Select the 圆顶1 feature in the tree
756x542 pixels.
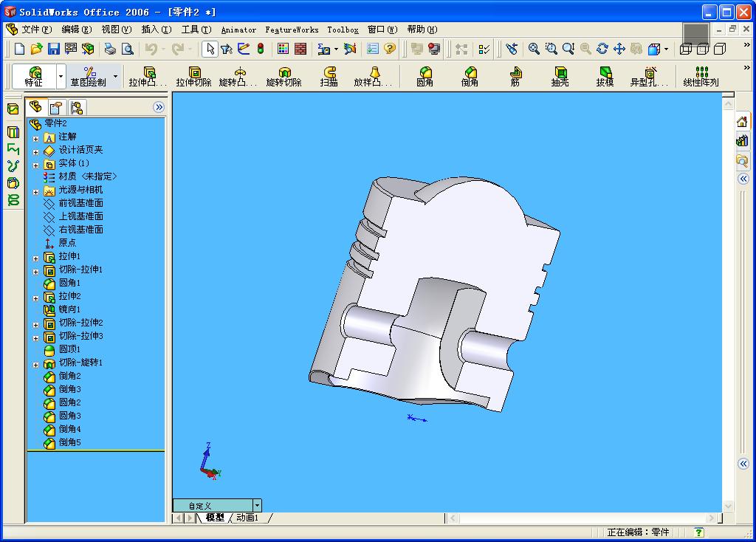point(63,349)
